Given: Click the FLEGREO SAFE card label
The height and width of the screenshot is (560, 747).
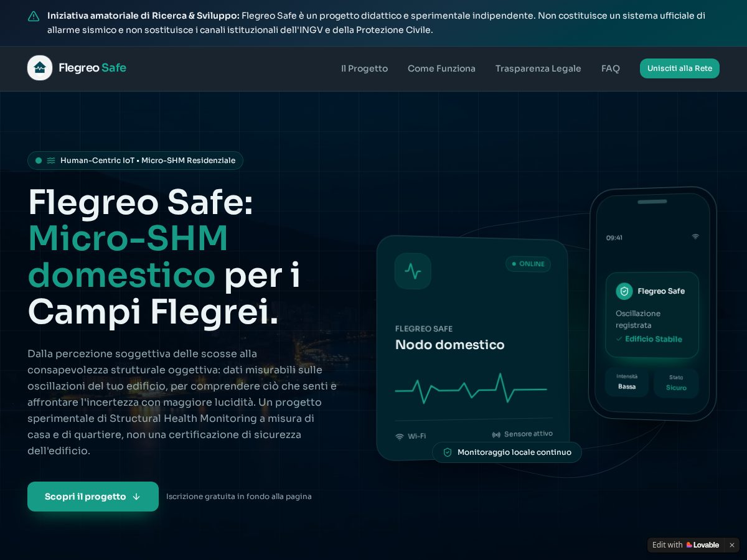Looking at the screenshot, I should tap(424, 329).
